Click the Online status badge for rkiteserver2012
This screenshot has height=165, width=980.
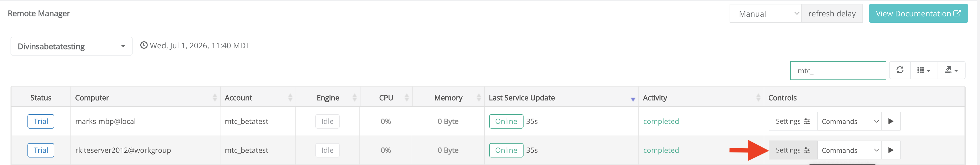tap(506, 150)
